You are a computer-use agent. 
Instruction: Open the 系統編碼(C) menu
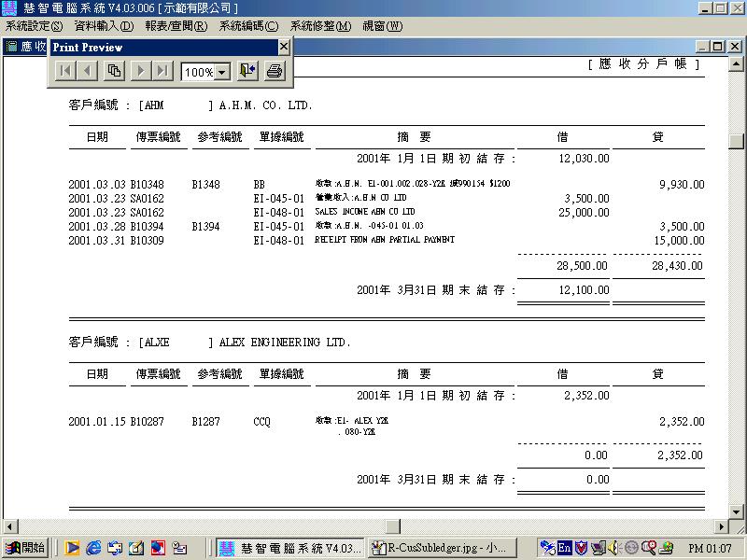pos(248,26)
